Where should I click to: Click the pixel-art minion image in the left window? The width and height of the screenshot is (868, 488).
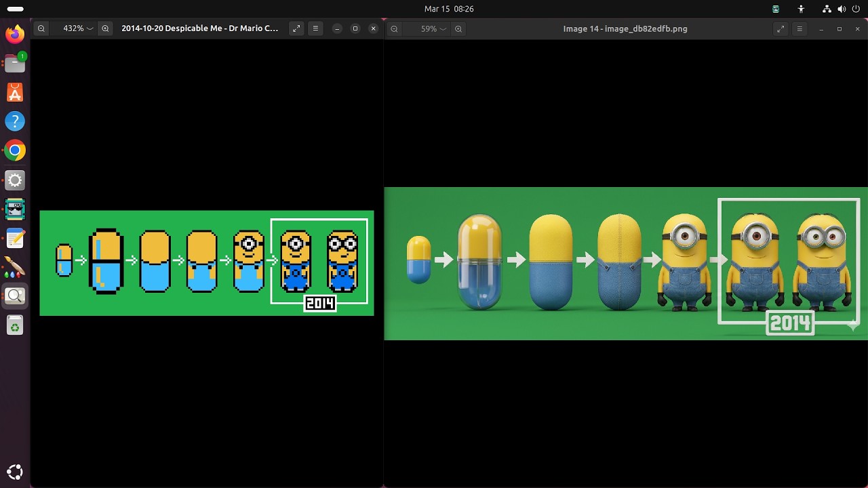207,263
